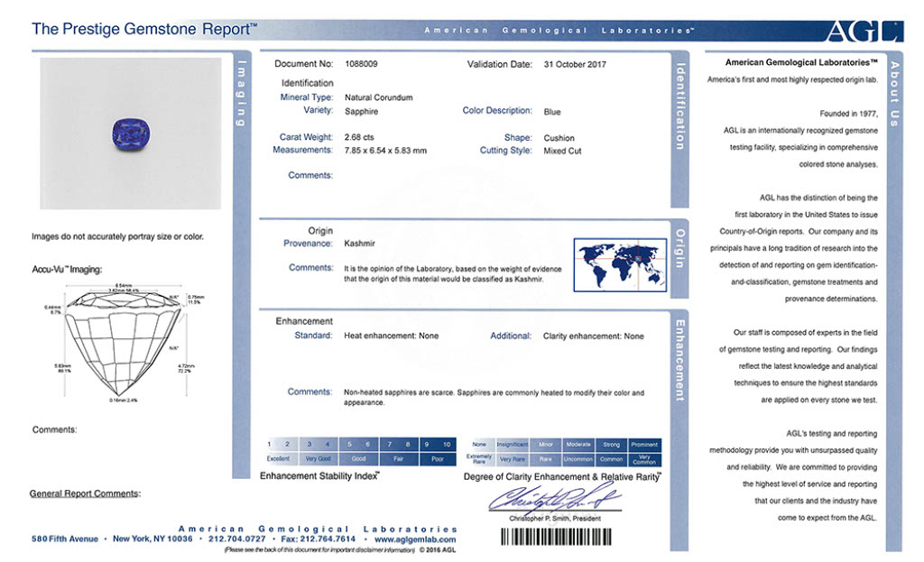Viewport: 924px width, 562px height.
Task: Click the world map origin image
Action: 620,264
